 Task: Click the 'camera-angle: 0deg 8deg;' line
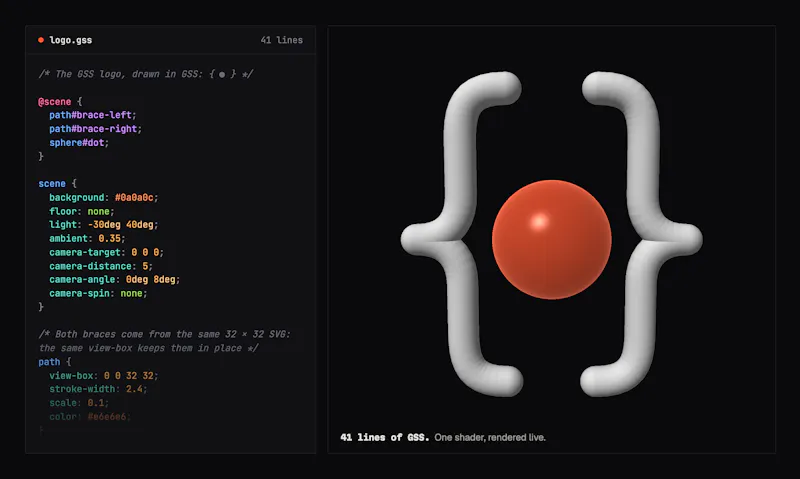[x=115, y=280]
